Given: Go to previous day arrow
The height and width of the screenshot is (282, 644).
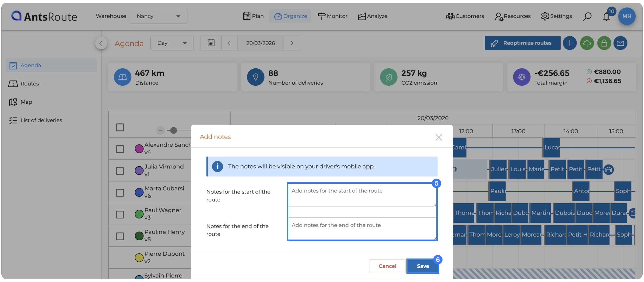Looking at the screenshot, I should pos(229,43).
